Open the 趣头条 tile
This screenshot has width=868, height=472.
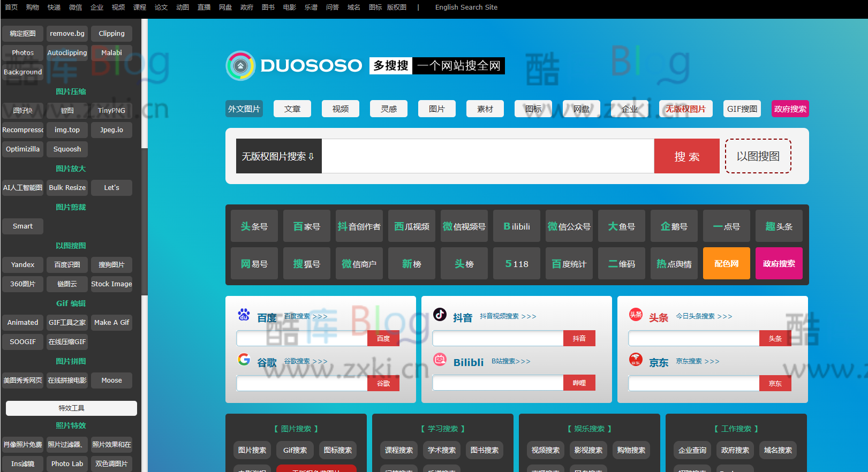point(779,226)
